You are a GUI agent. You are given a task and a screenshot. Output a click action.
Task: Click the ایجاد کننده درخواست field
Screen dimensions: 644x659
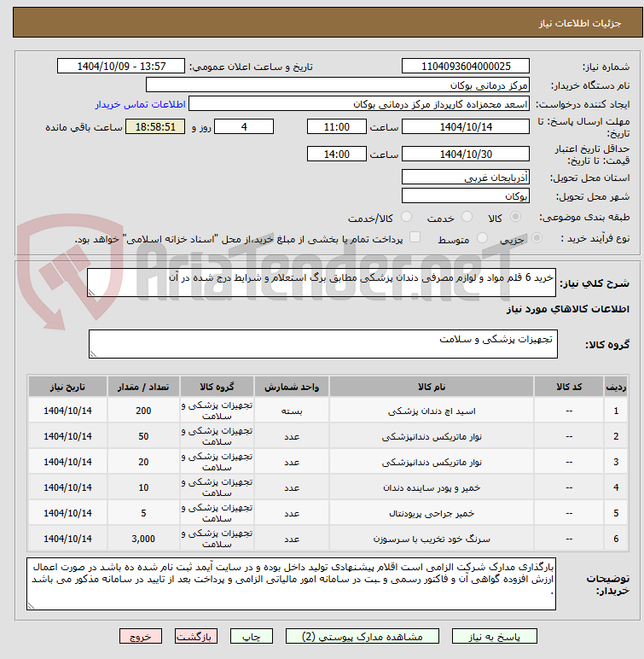coord(359,104)
